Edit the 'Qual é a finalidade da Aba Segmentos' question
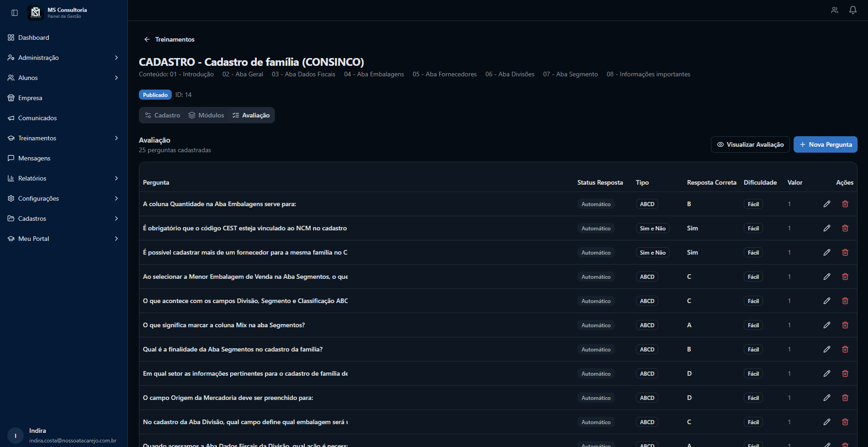 tap(827, 349)
